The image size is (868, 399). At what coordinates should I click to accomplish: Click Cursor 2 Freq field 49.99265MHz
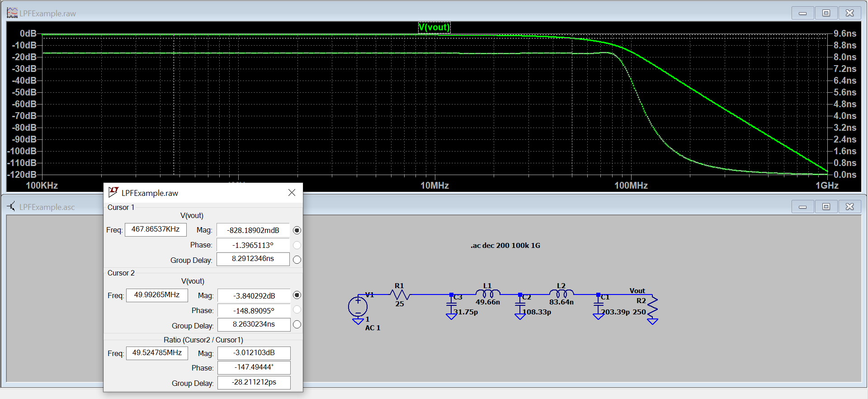[157, 295]
